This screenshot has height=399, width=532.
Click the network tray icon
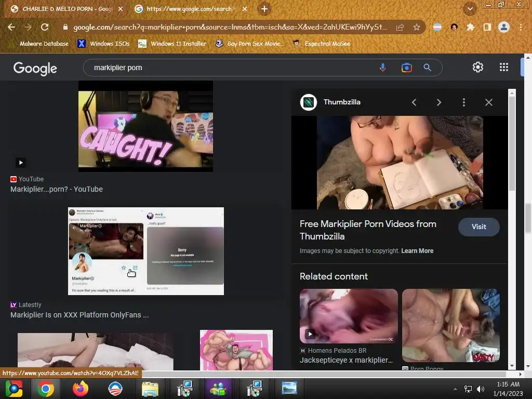coord(468,389)
